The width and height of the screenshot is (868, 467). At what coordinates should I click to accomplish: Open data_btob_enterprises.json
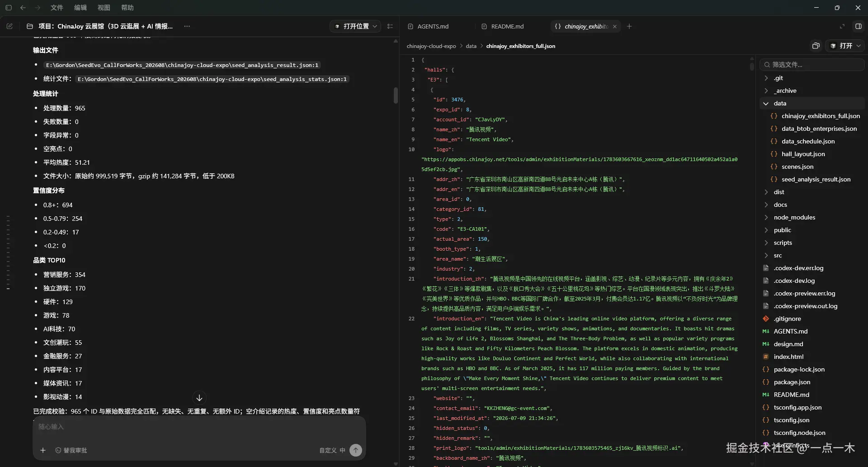pos(819,129)
